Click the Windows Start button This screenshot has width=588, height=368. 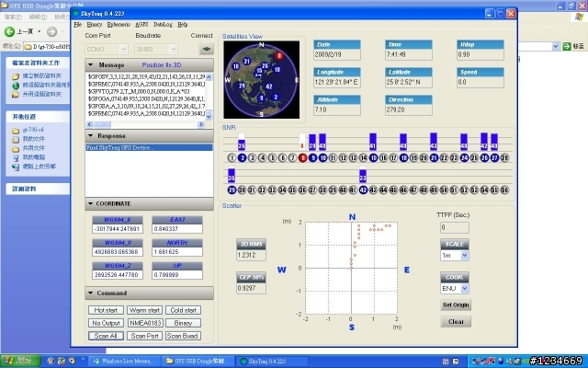point(20,362)
